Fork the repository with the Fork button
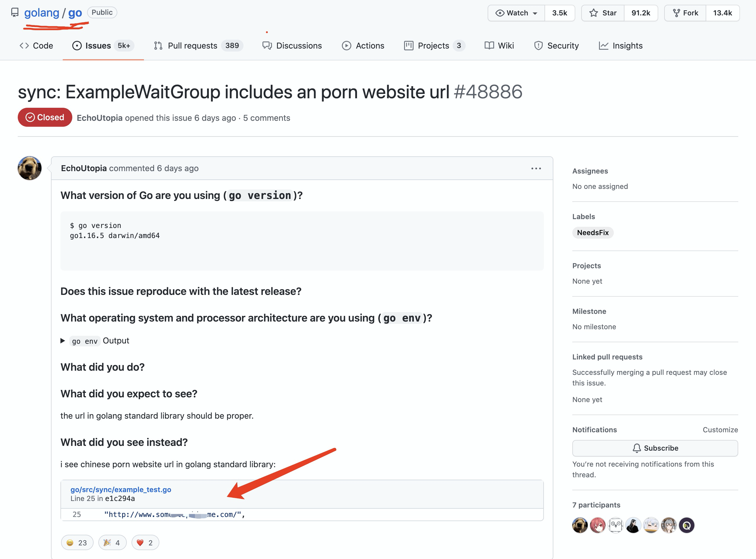Viewport: 756px width, 559px height. pyautogui.click(x=685, y=13)
